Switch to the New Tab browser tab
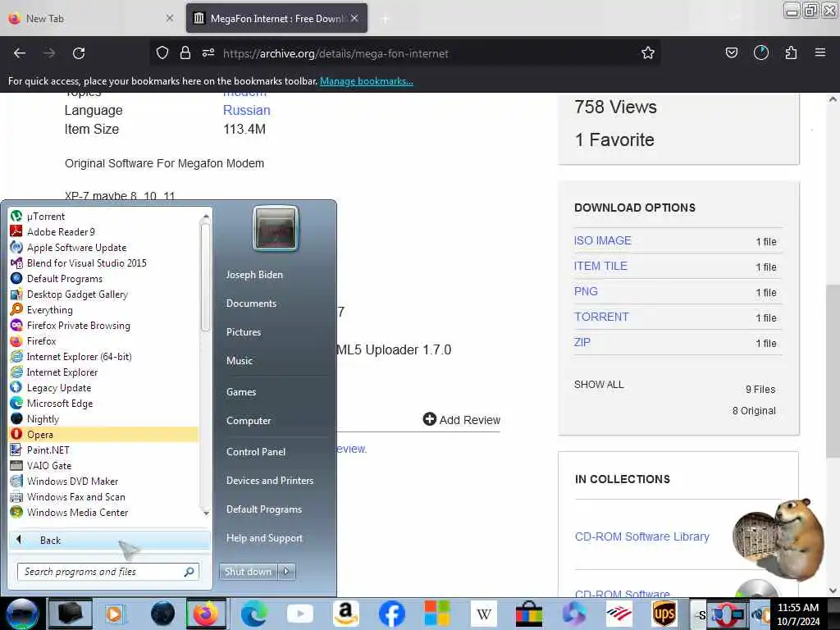The image size is (840, 630). coord(90,19)
